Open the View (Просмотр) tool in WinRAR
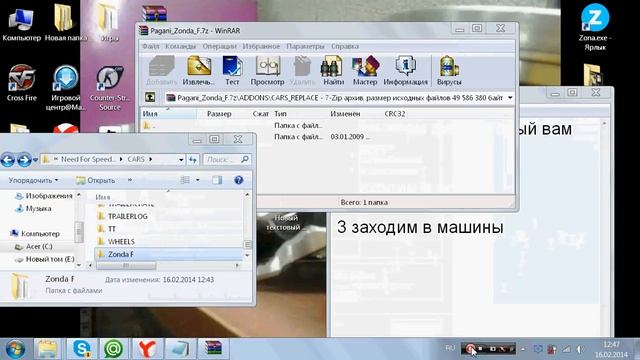This screenshot has width=640, height=360. (267, 70)
